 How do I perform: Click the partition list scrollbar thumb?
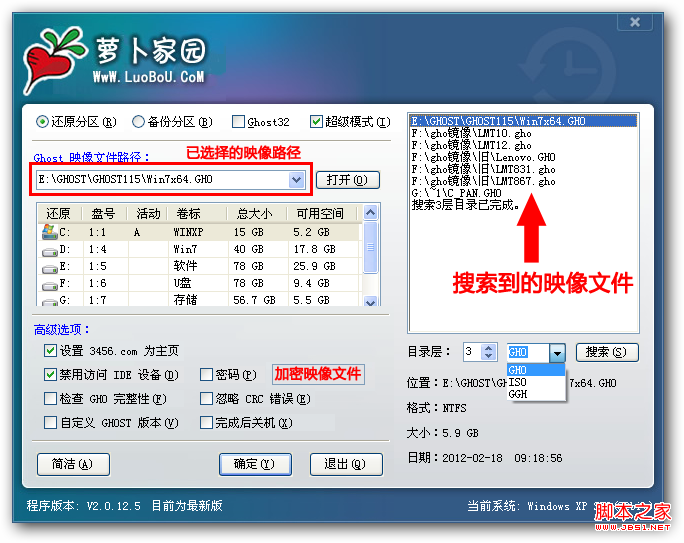pyautogui.click(x=370, y=247)
